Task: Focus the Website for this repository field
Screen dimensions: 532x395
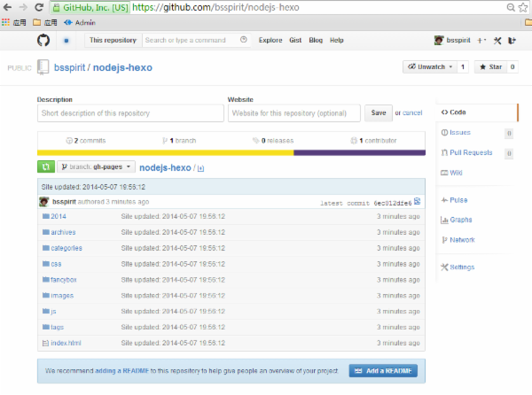Action: click(x=294, y=113)
